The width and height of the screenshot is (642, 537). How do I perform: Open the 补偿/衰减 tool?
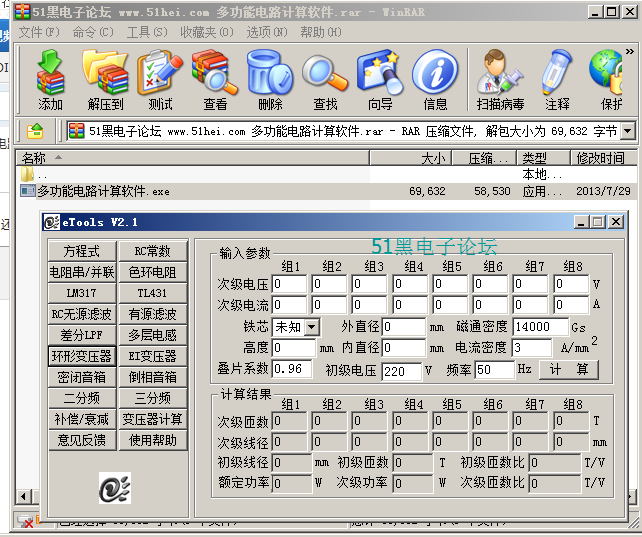[82, 419]
